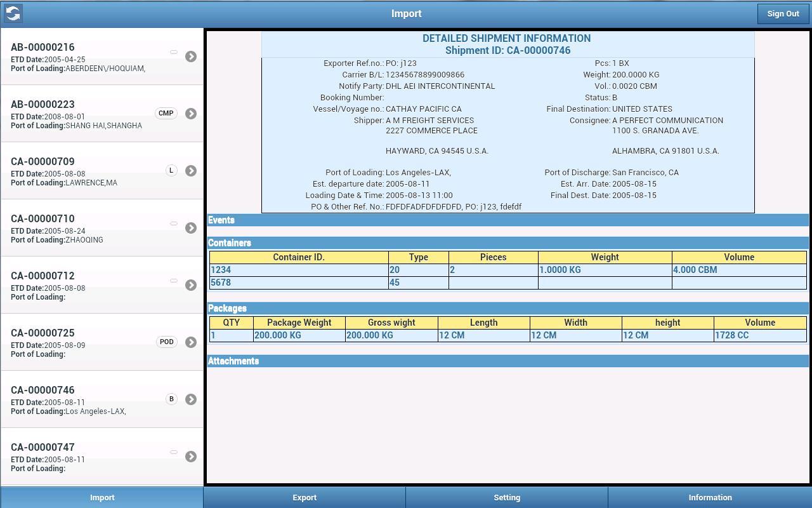Click the container Weight column header
This screenshot has width=812, height=508.
pyautogui.click(x=605, y=257)
